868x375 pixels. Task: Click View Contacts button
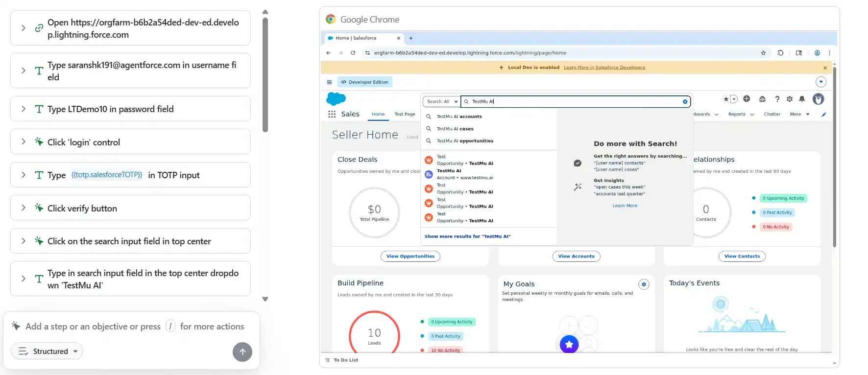click(x=742, y=256)
